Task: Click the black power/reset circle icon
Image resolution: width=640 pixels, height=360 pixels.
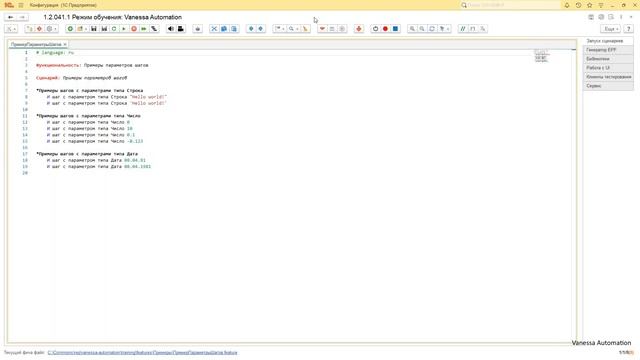Action: click(x=376, y=29)
